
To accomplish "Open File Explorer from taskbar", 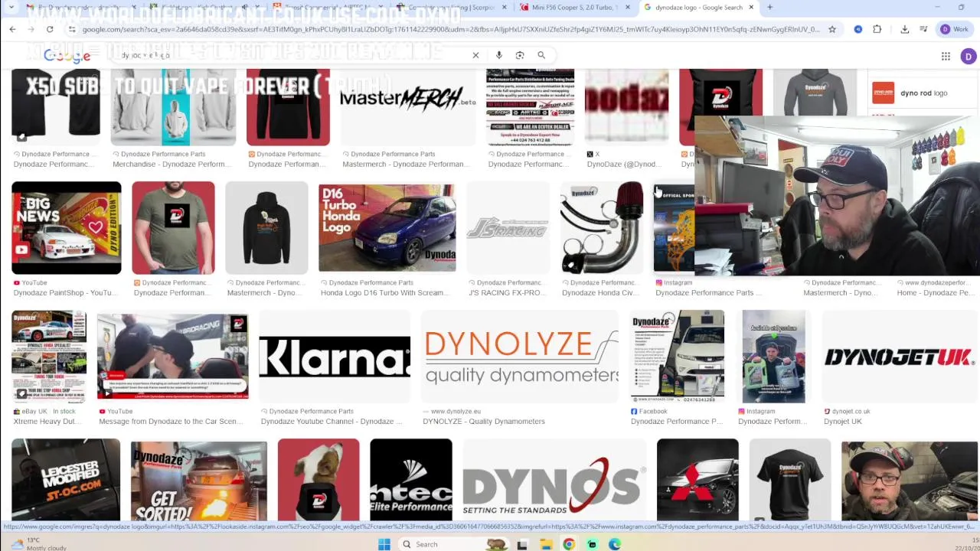I will pyautogui.click(x=546, y=544).
